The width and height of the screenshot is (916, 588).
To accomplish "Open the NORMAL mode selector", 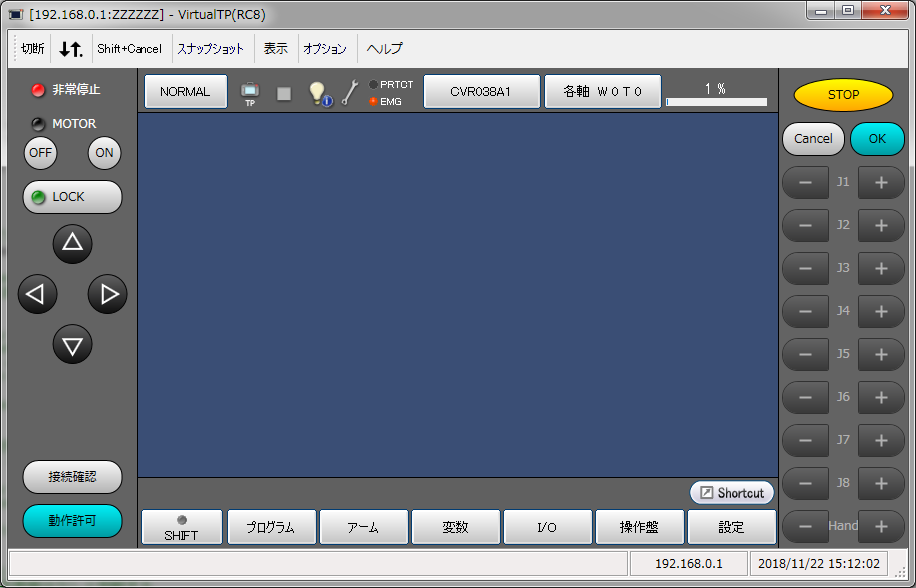I will point(186,92).
